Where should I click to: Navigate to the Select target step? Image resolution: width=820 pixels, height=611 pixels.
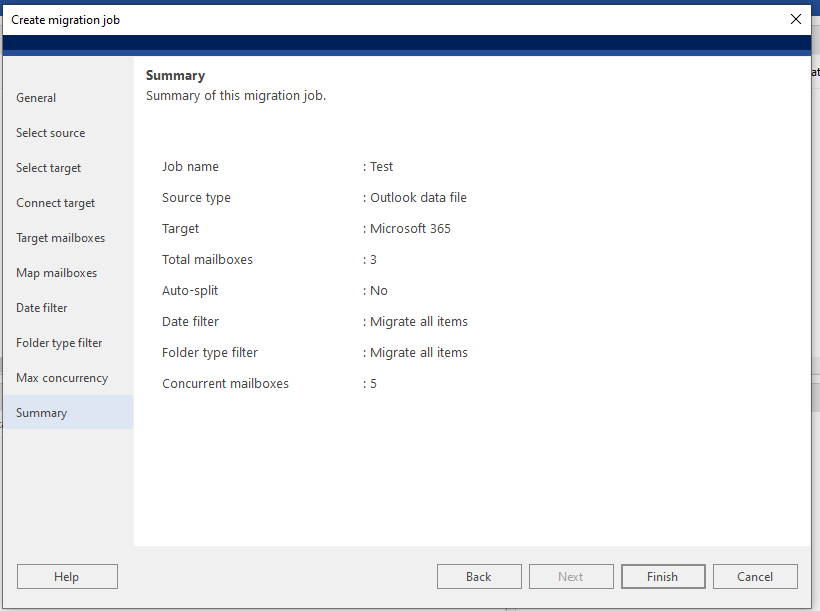tap(49, 167)
